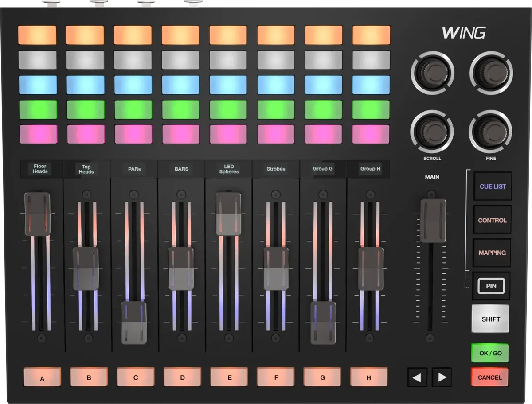This screenshot has width=532, height=404.
Task: Select the Group H label display
Action: coord(370,169)
